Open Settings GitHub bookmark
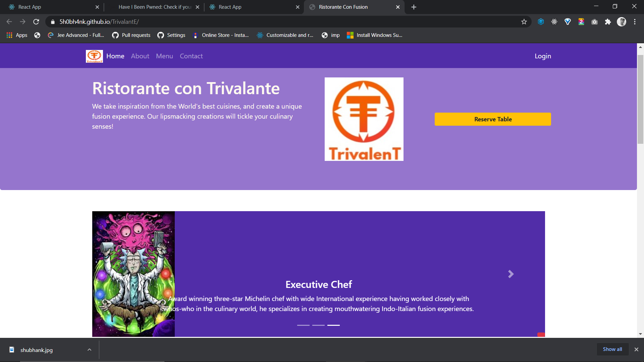Screen dimensions: 644x362 pyautogui.click(x=171, y=35)
